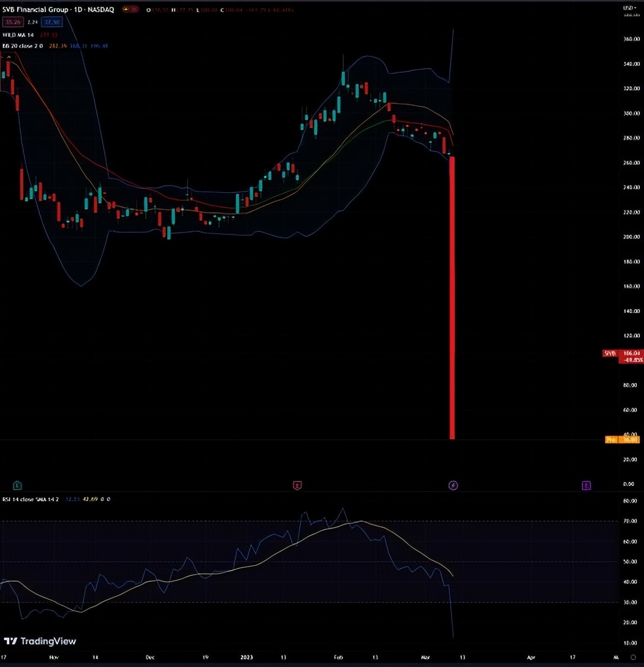Open the SVB Financial Group symbol title
Screen dimensions: 644x667
pos(58,10)
